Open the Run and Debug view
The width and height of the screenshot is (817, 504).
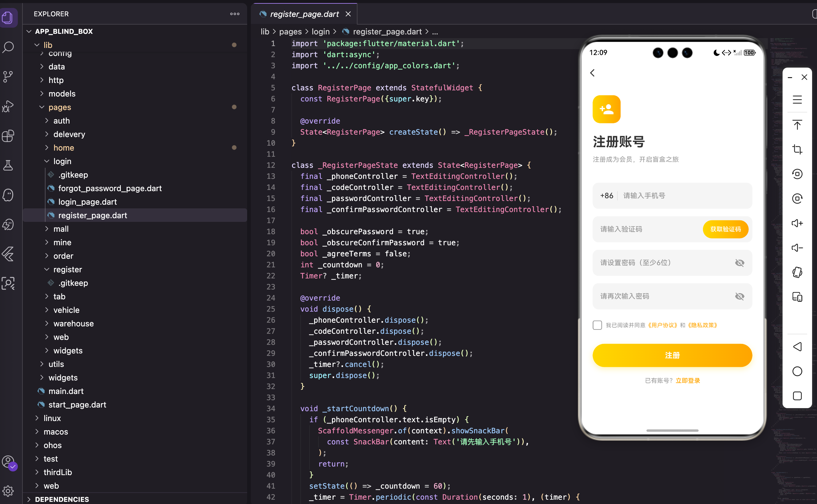8,106
